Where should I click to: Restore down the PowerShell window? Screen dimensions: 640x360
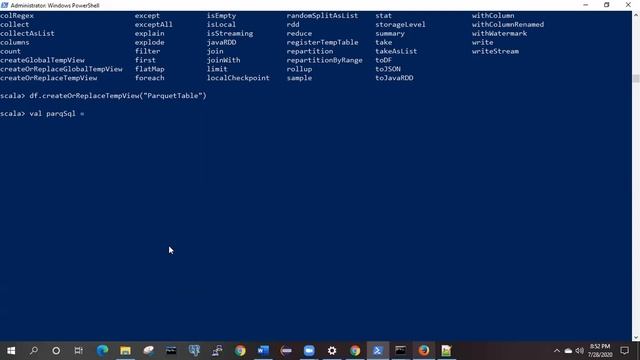[607, 5]
